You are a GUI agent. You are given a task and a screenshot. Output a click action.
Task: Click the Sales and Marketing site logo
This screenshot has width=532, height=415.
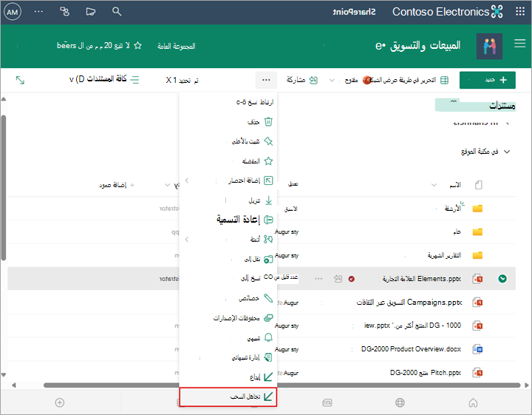(489, 47)
